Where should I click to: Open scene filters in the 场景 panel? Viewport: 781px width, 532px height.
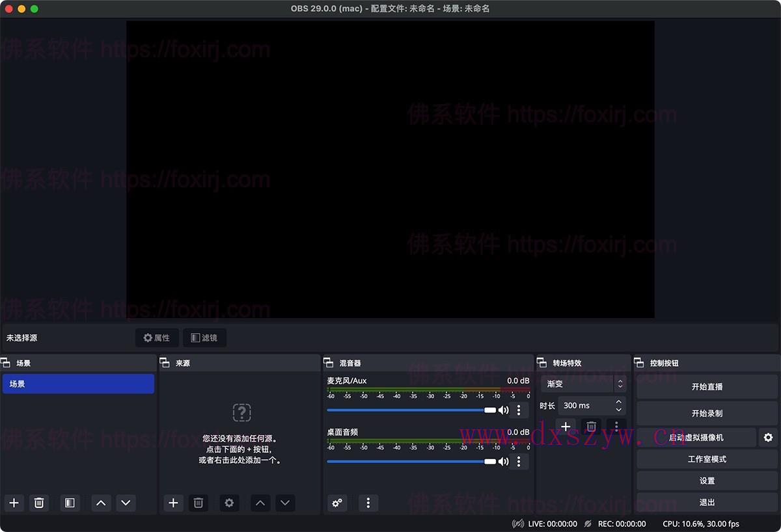point(70,503)
